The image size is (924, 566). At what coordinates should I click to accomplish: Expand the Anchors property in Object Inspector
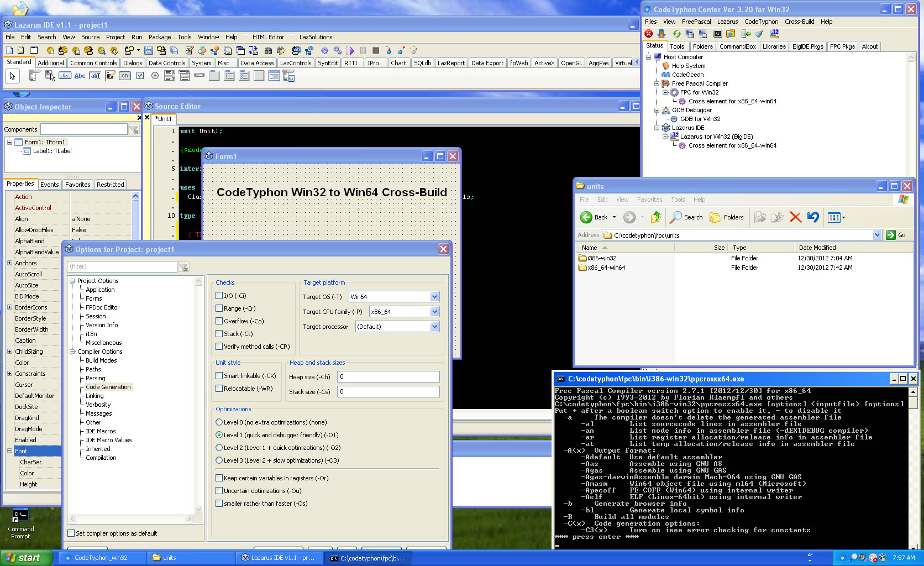coord(9,263)
